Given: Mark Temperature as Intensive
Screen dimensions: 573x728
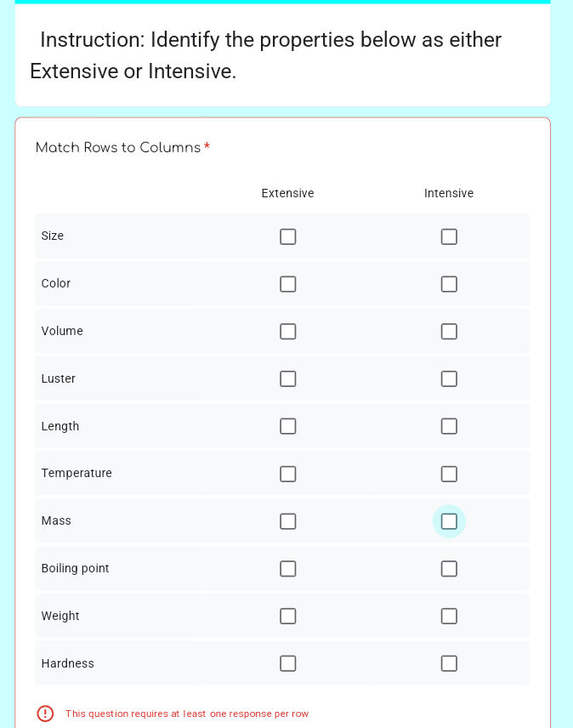Looking at the screenshot, I should click(449, 474).
